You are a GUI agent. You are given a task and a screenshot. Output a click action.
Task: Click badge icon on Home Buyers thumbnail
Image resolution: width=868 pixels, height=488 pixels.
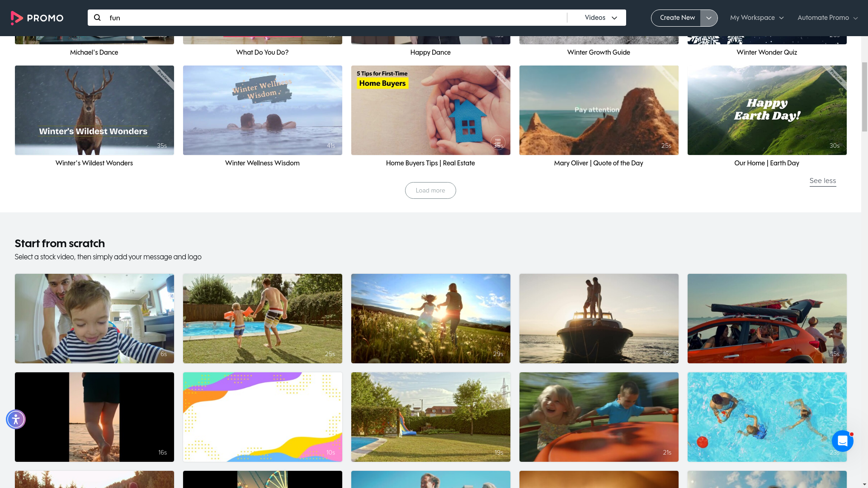498,142
